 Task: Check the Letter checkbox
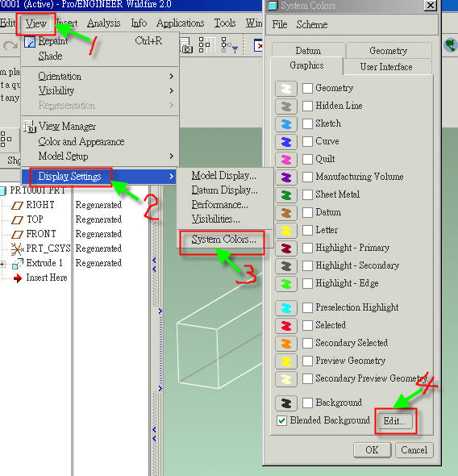point(307,231)
